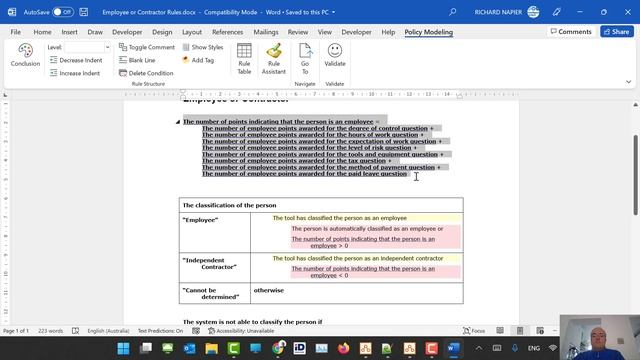Click the English (Australia) language indicator
The height and width of the screenshot is (360, 640).
coord(108,331)
